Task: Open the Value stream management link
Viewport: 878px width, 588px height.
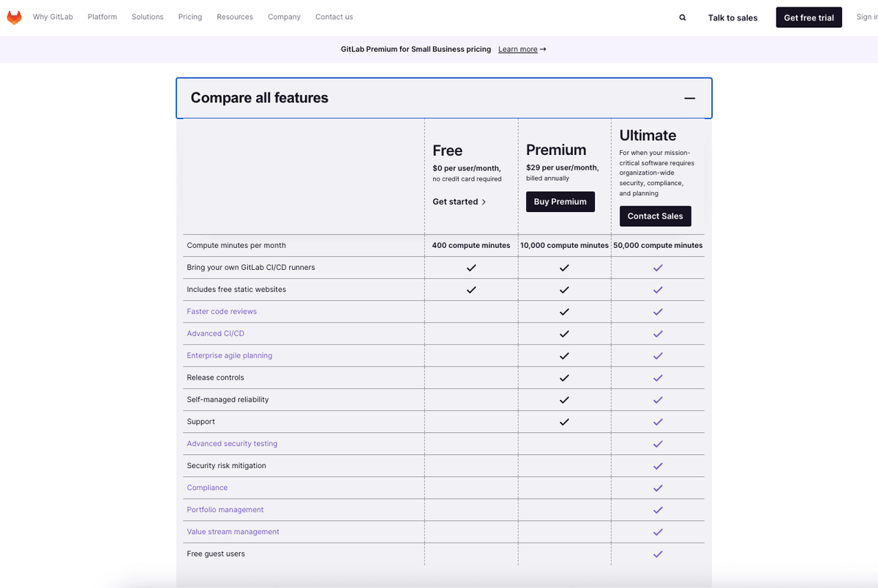Action: 233,532
